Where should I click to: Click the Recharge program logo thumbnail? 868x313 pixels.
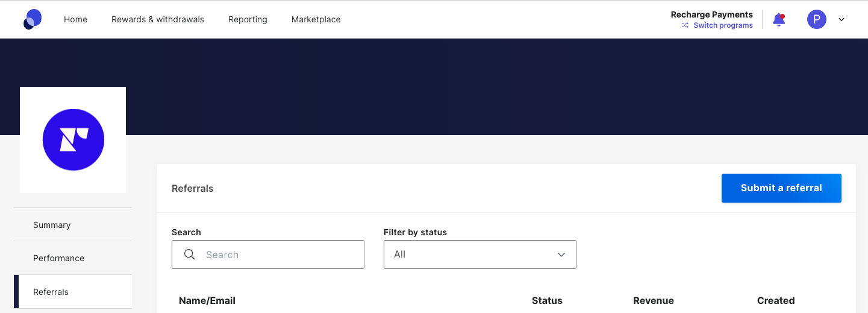[x=73, y=140]
